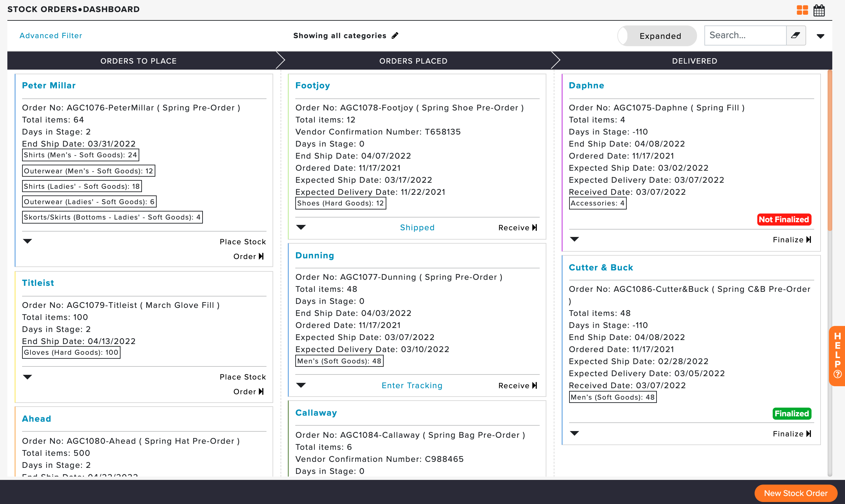845x504 pixels.
Task: Select Outerwear (Men's - Soft Goods): 12 tag
Action: (x=89, y=171)
